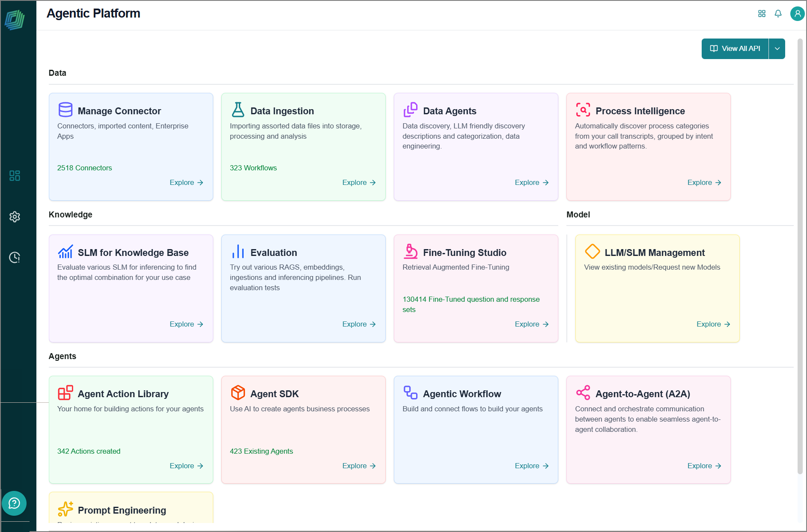Select the Process Intelligence card title
The height and width of the screenshot is (532, 807).
tap(640, 111)
